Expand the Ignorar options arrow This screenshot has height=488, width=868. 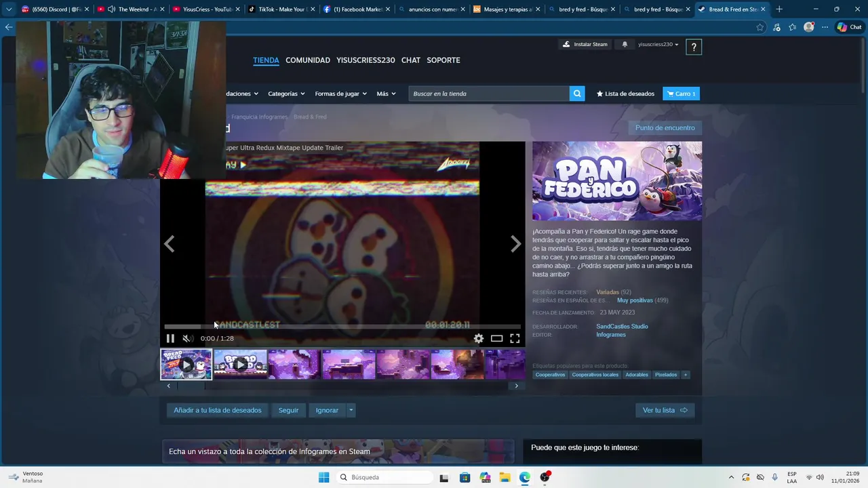tap(351, 410)
